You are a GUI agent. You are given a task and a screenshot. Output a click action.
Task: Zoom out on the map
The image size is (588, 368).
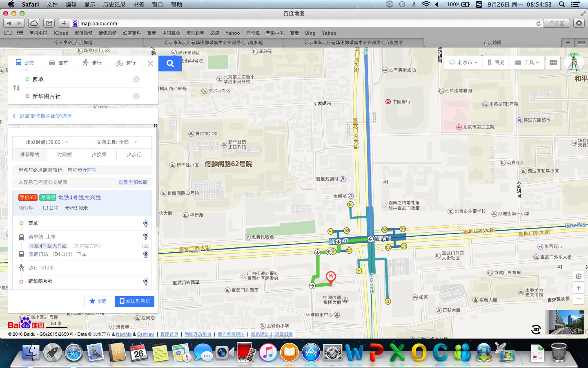tap(578, 299)
